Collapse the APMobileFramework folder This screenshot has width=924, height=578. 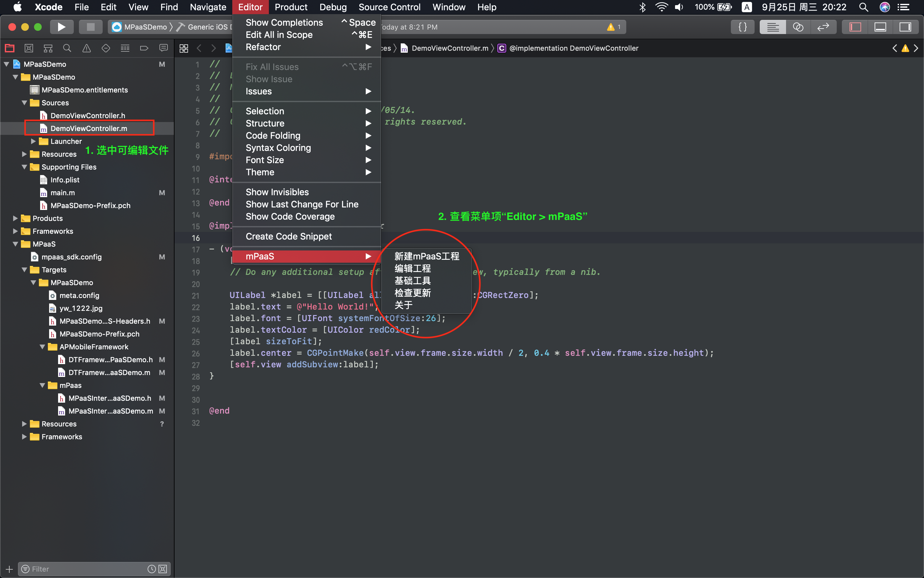42,347
